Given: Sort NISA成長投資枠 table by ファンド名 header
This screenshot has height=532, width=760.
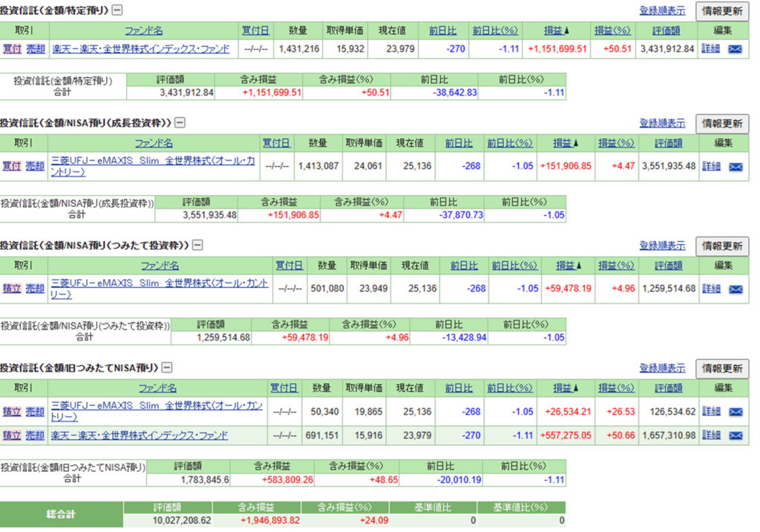Looking at the screenshot, I should pos(153,143).
